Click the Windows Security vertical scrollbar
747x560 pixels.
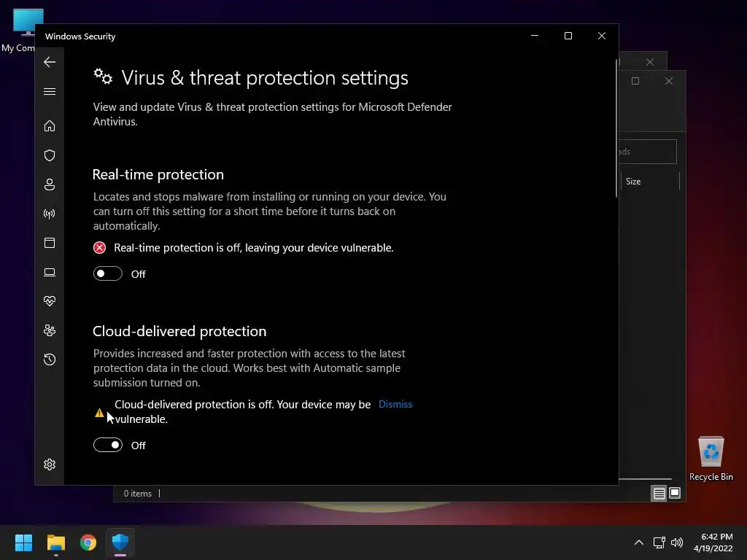[616, 128]
